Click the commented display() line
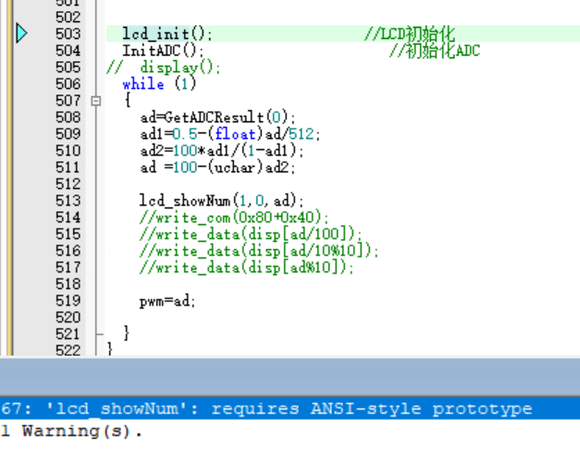The height and width of the screenshot is (450, 580). (163, 67)
